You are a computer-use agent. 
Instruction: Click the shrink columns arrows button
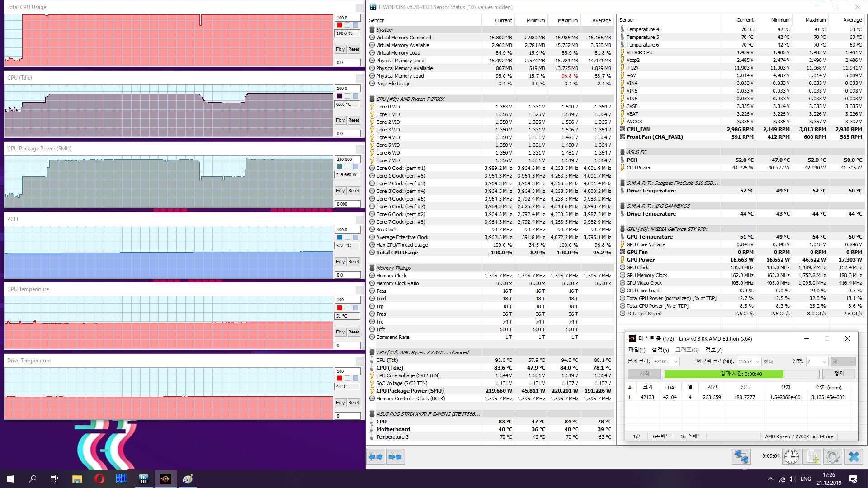coord(395,457)
